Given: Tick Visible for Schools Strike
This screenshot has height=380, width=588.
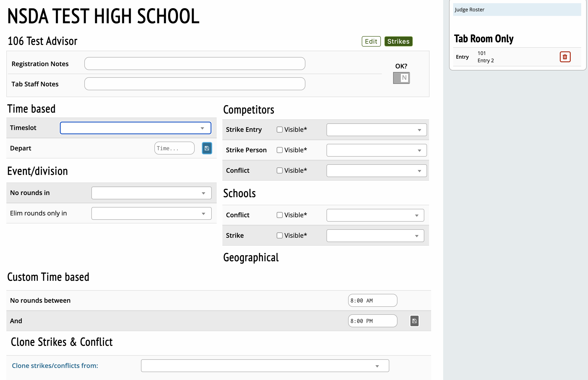Looking at the screenshot, I should pos(279,235).
